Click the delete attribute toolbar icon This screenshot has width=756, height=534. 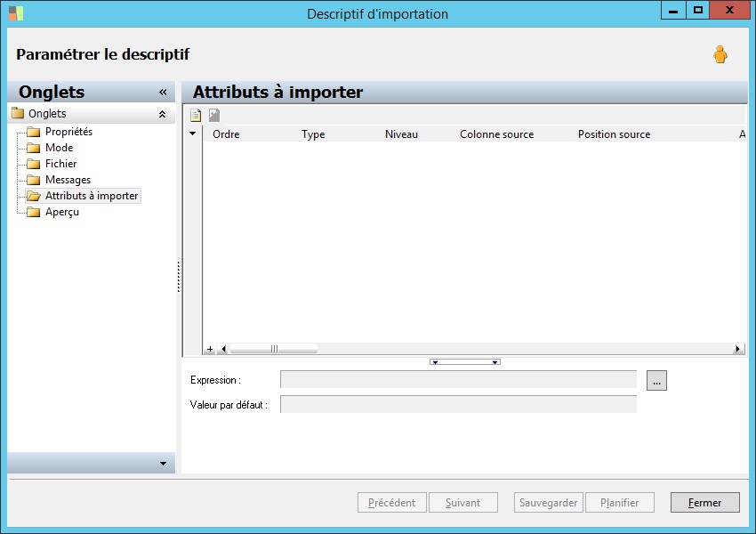214,116
